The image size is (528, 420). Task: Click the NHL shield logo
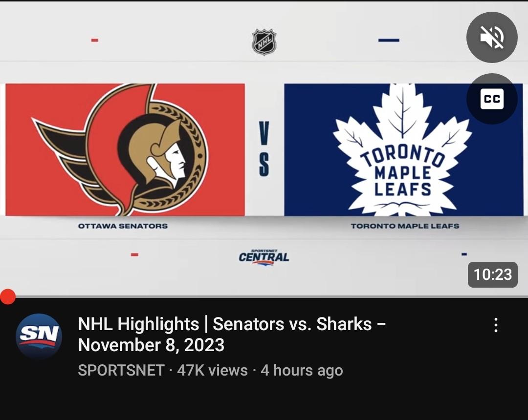tap(264, 42)
